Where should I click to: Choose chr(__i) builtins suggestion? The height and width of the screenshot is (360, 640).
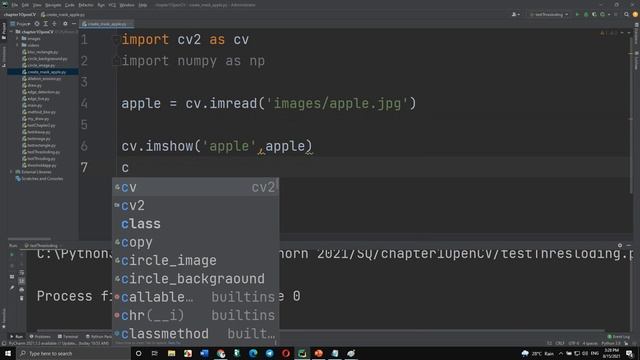click(196, 316)
